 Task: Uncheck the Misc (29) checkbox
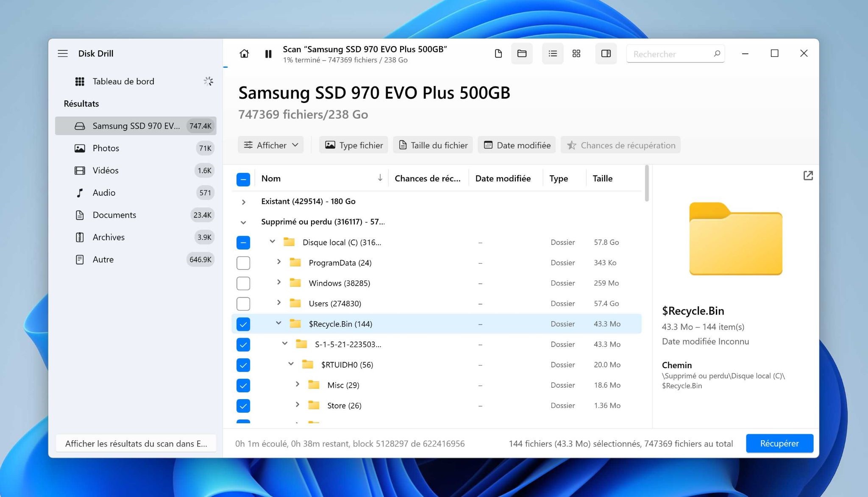click(243, 385)
